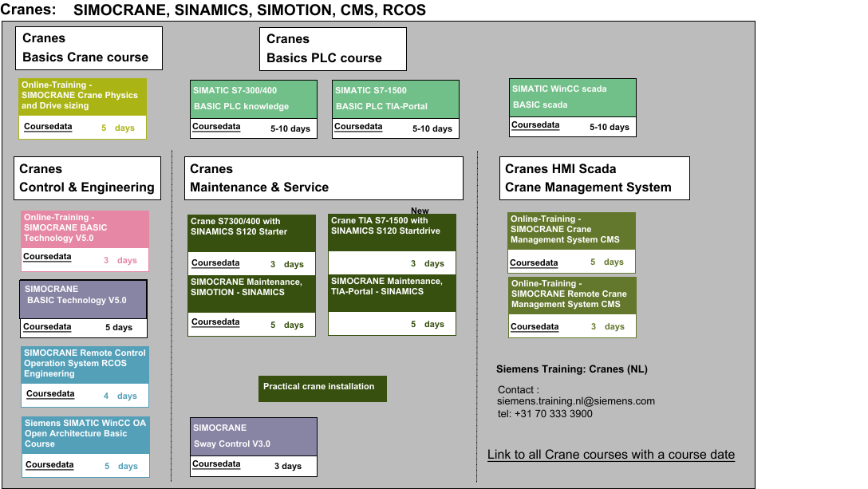
Task: Select the Online-Training SIMOCRANE Crane Physics course title
Action: [82, 97]
